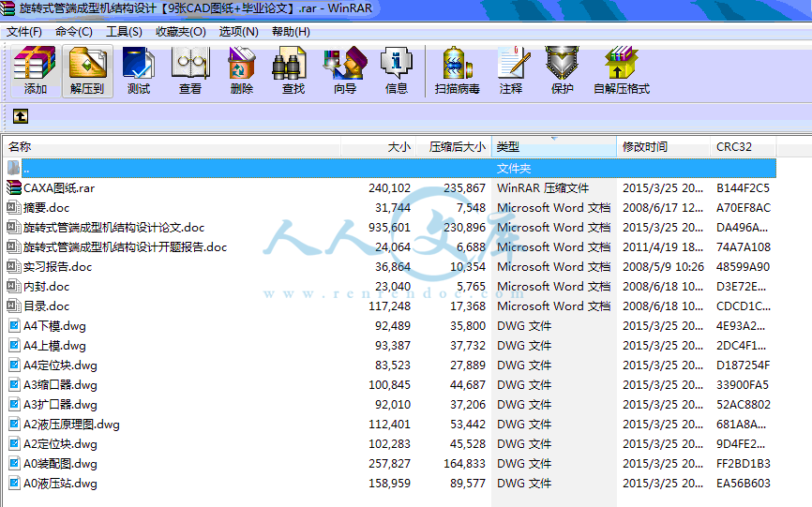This screenshot has width=812, height=507.
Task: Select 实习报告.doc file
Action: point(57,266)
